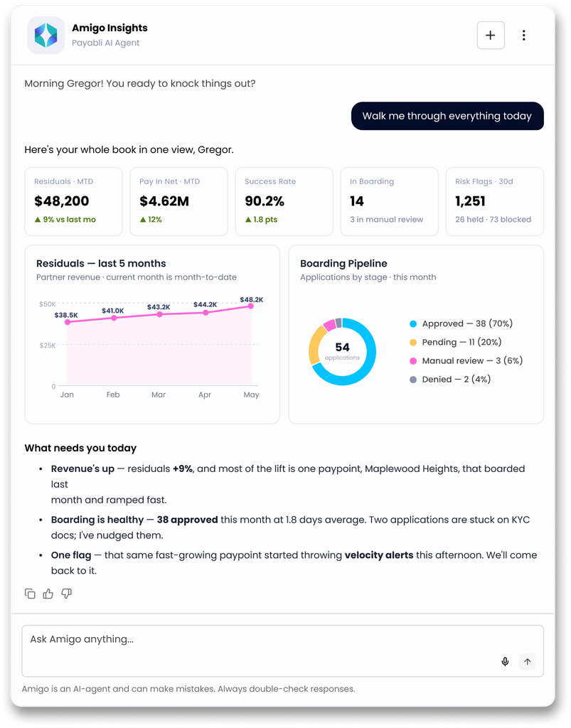Click '3 in manual review' text
The image size is (571, 728).
[x=387, y=220]
